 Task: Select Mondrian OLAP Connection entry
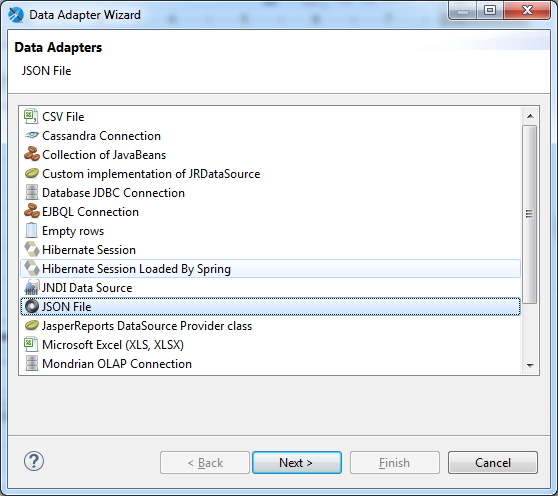(117, 364)
